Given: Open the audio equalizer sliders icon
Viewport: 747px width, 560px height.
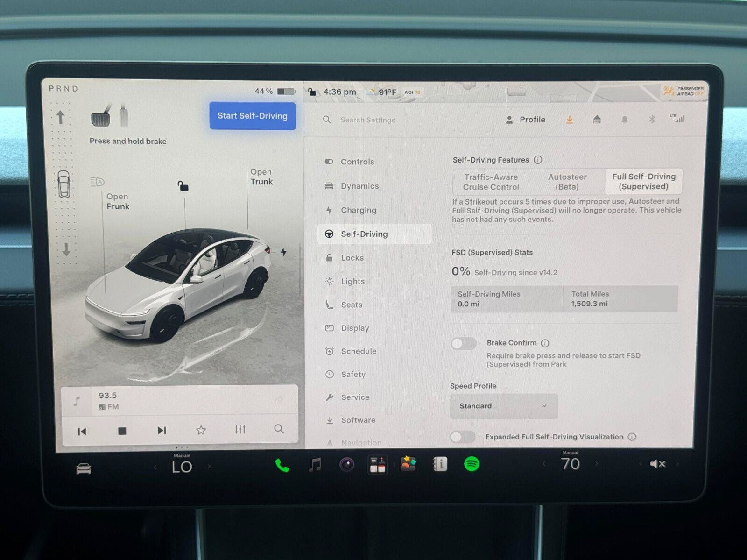Looking at the screenshot, I should pyautogui.click(x=240, y=429).
